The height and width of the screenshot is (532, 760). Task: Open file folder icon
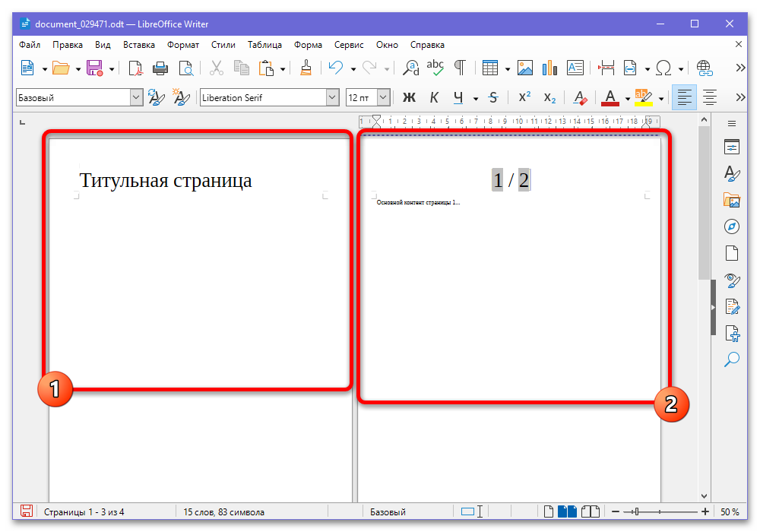61,68
